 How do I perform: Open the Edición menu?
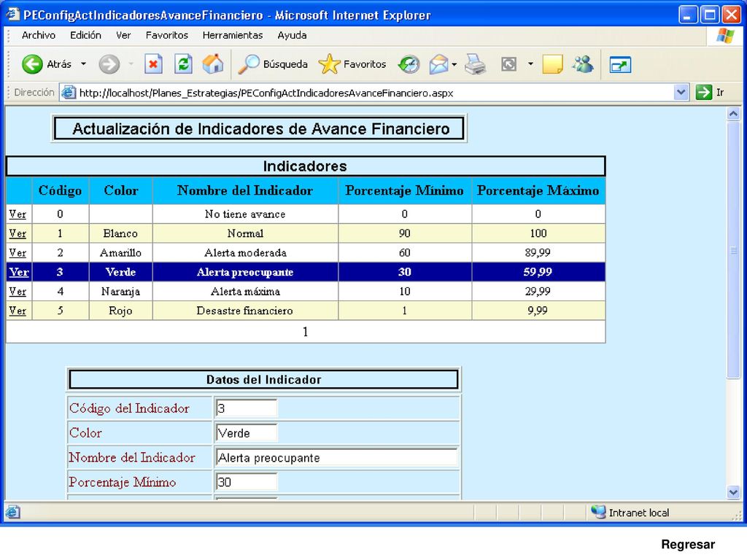(86, 35)
